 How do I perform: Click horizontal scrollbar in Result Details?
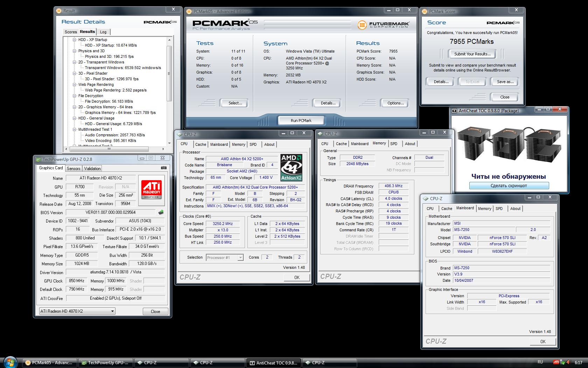point(109,149)
